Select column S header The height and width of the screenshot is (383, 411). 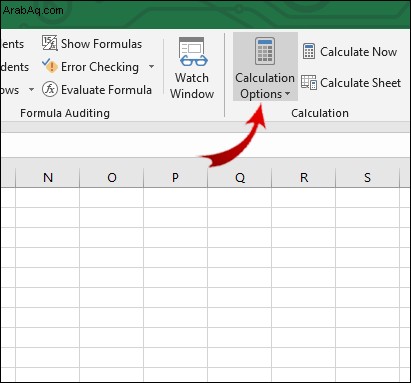click(367, 177)
